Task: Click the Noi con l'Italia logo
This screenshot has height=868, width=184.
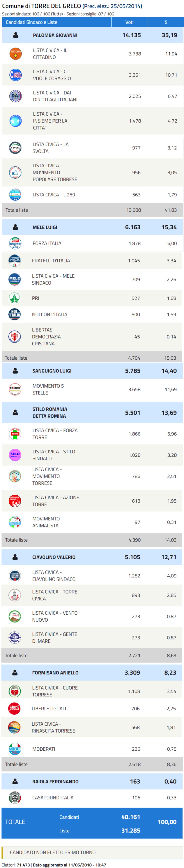Action: click(x=15, y=314)
